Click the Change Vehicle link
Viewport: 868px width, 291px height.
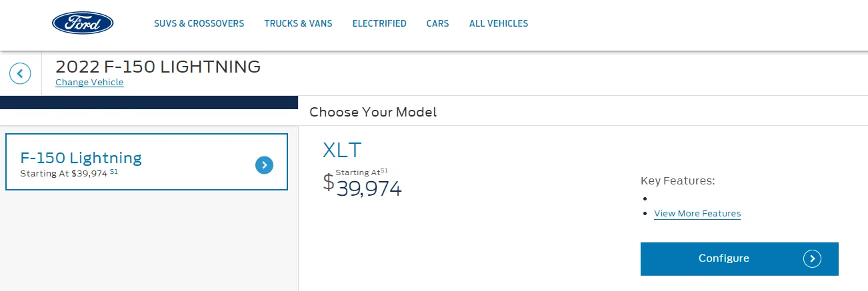[x=89, y=83]
